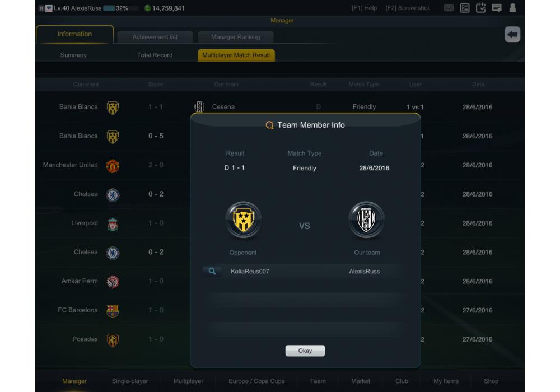560x392 pixels.
Task: Go to the Market menu item
Action: point(360,381)
